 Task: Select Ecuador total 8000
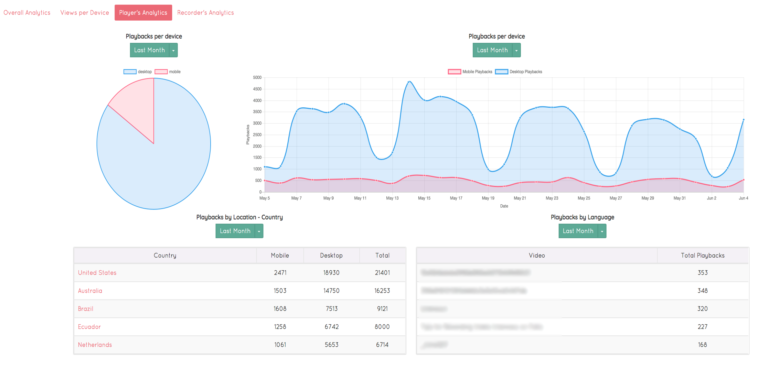tap(383, 327)
